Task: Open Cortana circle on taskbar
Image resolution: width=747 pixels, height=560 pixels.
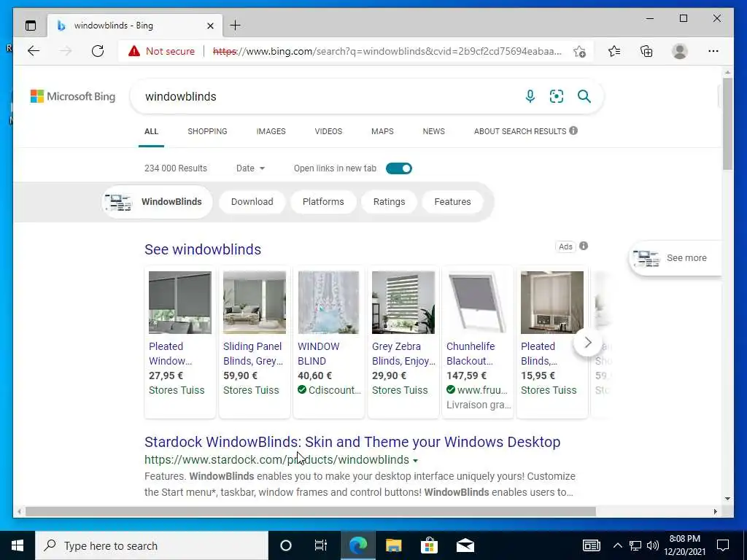Action: (x=286, y=545)
